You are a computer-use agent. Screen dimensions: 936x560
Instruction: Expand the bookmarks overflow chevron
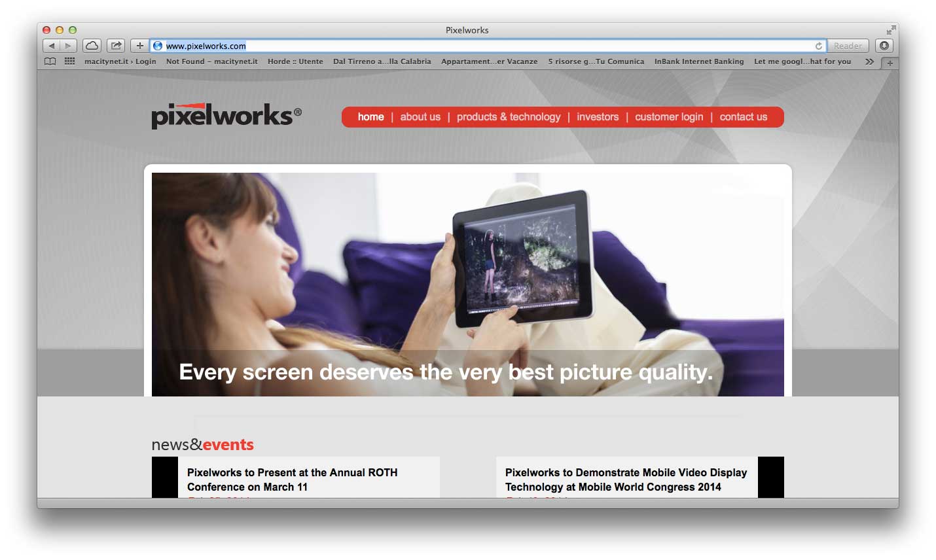[869, 61]
